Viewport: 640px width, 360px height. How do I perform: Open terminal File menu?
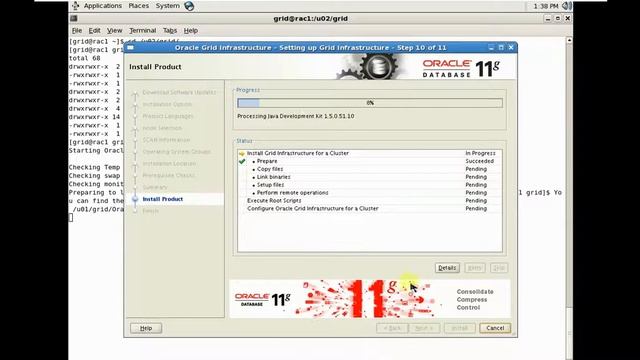(x=77, y=30)
